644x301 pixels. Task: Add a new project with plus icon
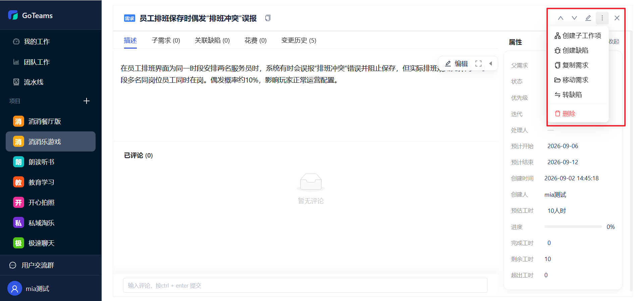click(x=87, y=101)
